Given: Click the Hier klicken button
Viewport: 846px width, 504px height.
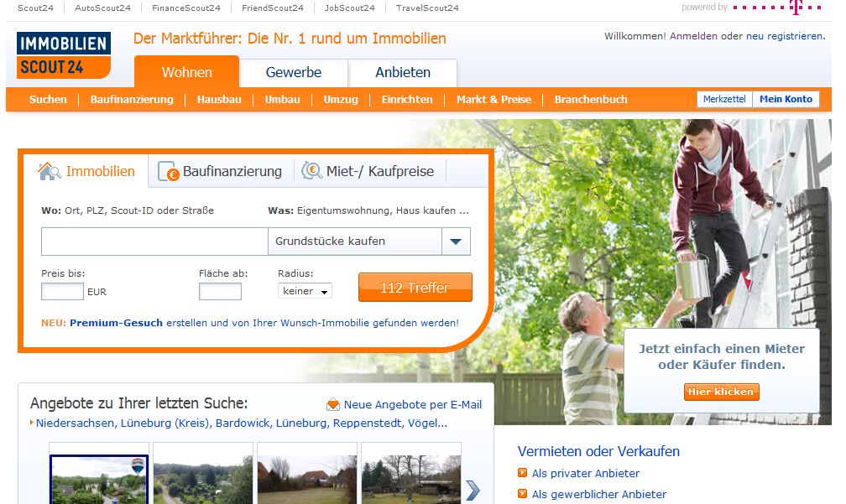Looking at the screenshot, I should (721, 392).
